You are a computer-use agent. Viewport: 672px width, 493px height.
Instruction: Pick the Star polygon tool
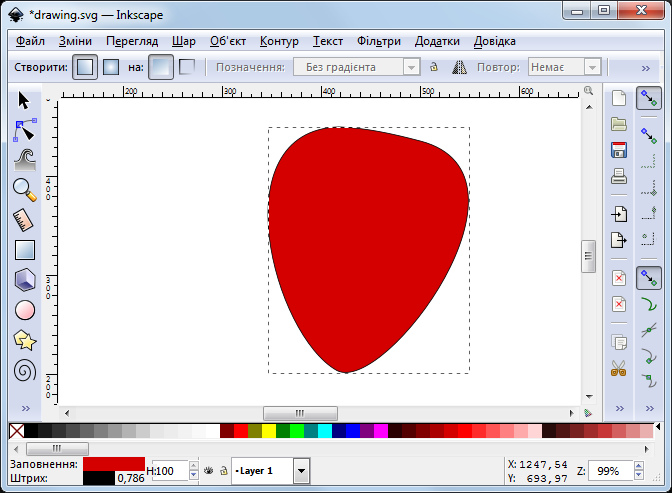25,340
